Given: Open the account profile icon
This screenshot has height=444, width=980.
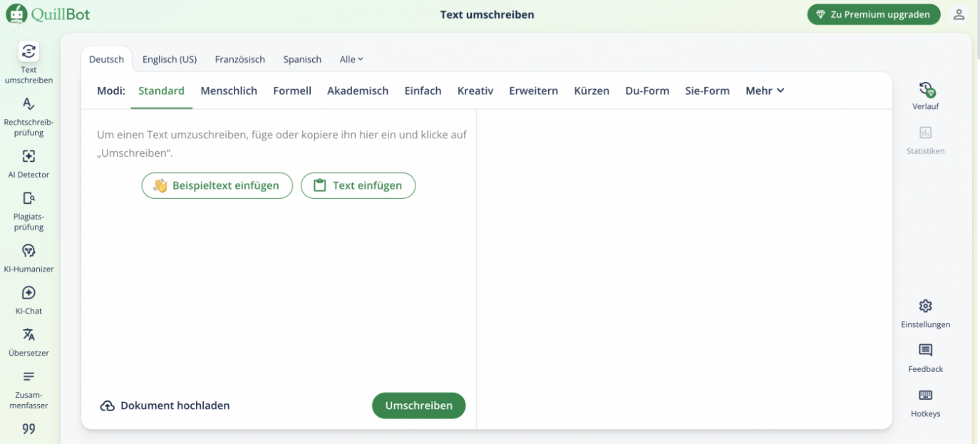Looking at the screenshot, I should click(x=959, y=14).
